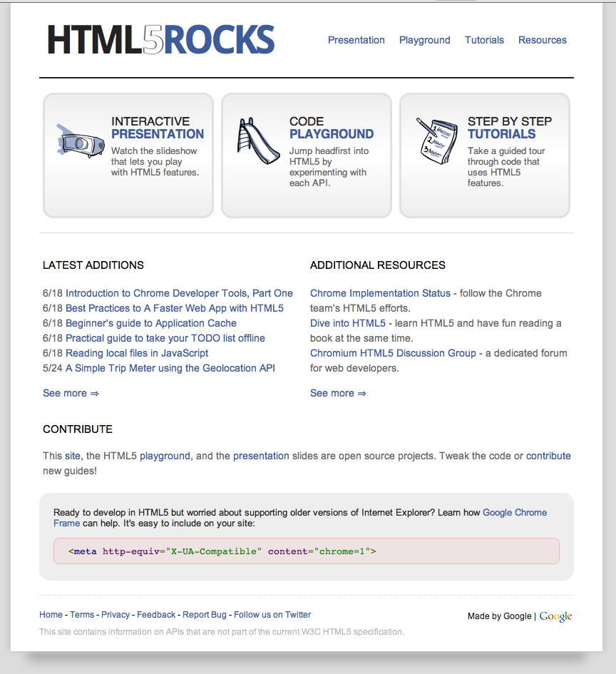Click See more under Additional Resources
This screenshot has width=616, height=674.
(x=338, y=393)
